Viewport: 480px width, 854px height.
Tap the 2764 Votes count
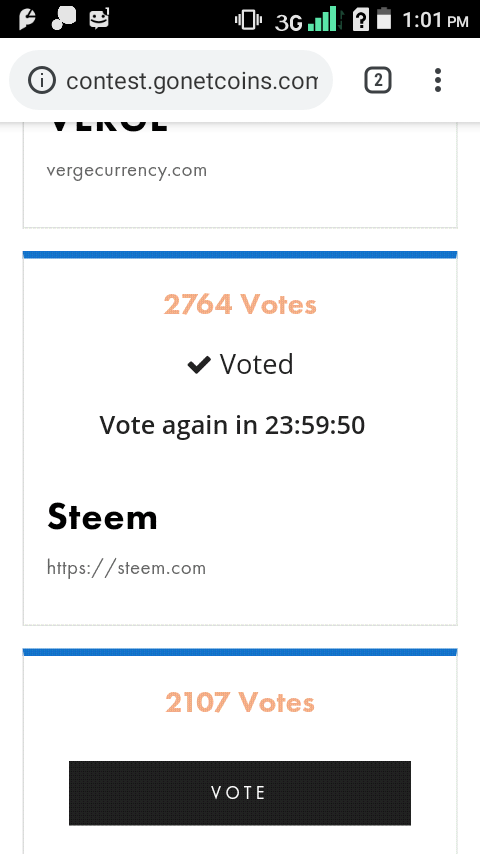pyautogui.click(x=240, y=304)
